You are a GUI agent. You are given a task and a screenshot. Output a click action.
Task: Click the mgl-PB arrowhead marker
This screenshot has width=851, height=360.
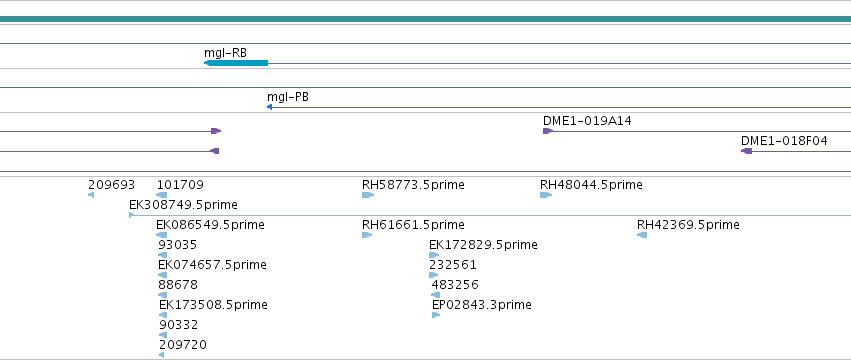(x=269, y=107)
